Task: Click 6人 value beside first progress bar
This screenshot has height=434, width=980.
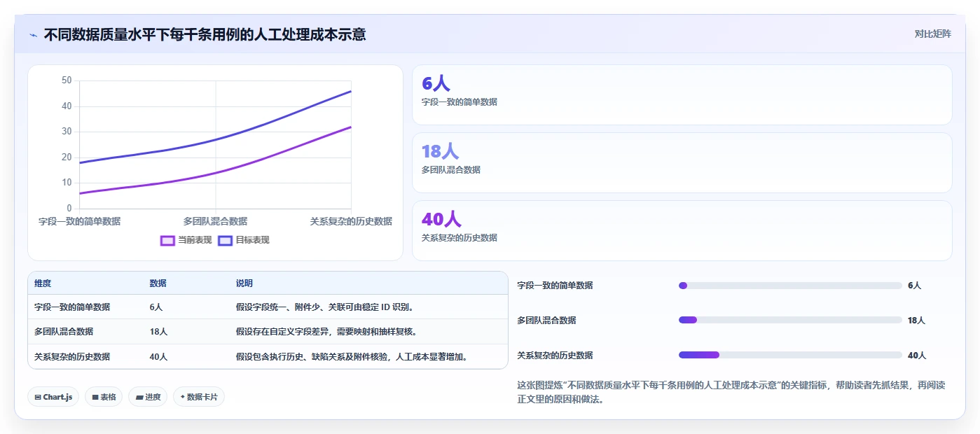Action: [914, 286]
